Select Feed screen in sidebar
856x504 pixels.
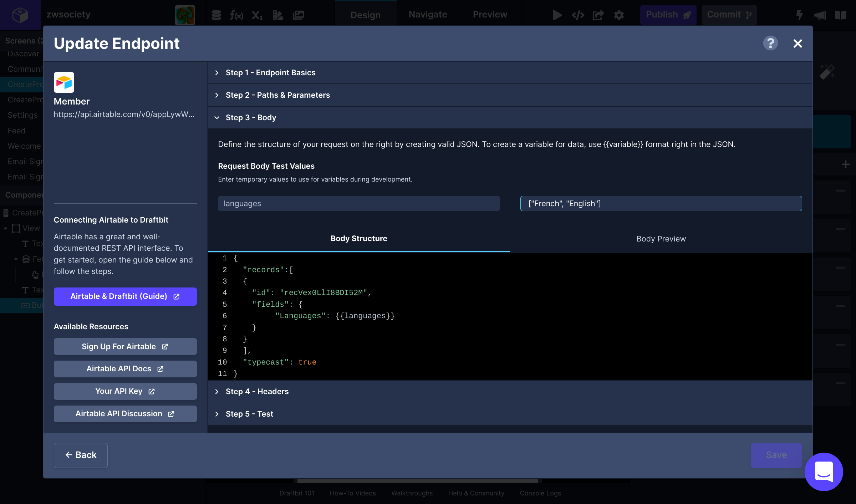pos(16,131)
